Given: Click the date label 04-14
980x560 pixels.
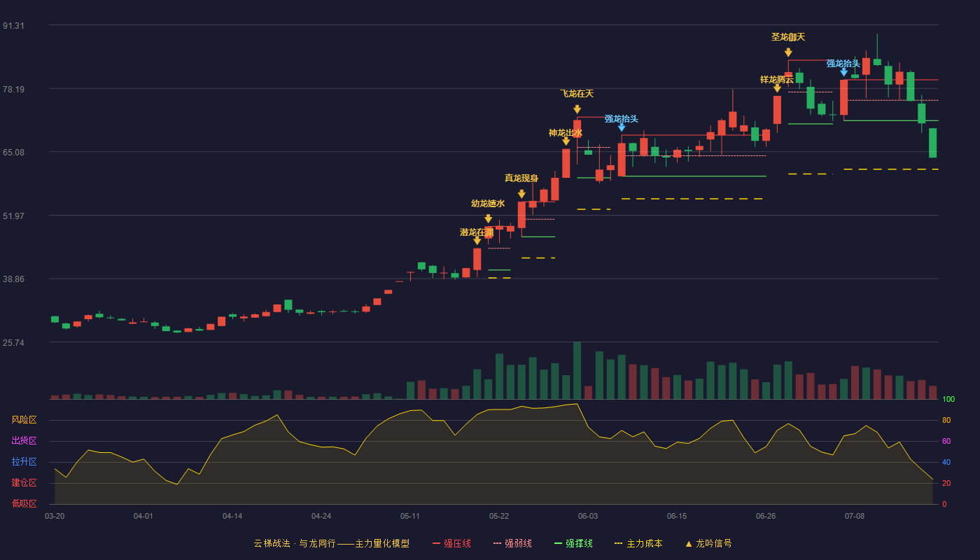Looking at the screenshot, I should (232, 516).
